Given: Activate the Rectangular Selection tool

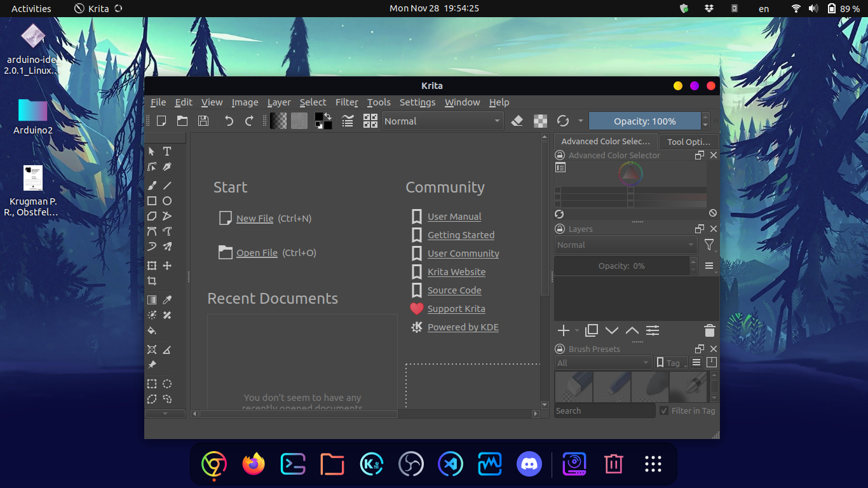Looking at the screenshot, I should 152,384.
